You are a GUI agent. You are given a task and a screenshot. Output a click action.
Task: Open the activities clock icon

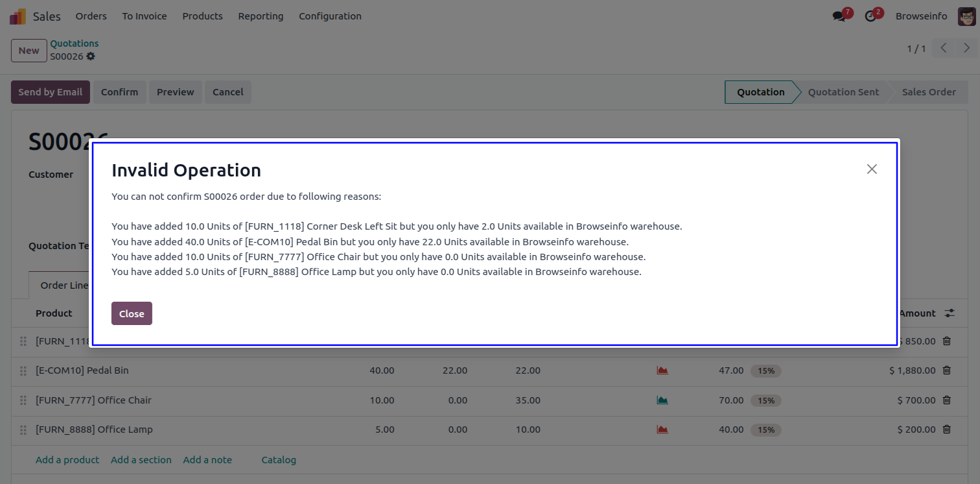pyautogui.click(x=870, y=16)
